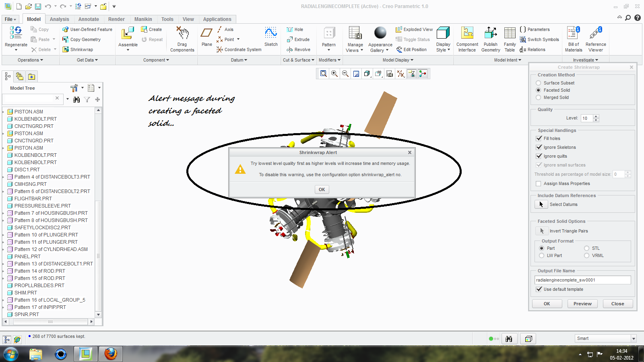Choose the Extrude tool

click(298, 39)
